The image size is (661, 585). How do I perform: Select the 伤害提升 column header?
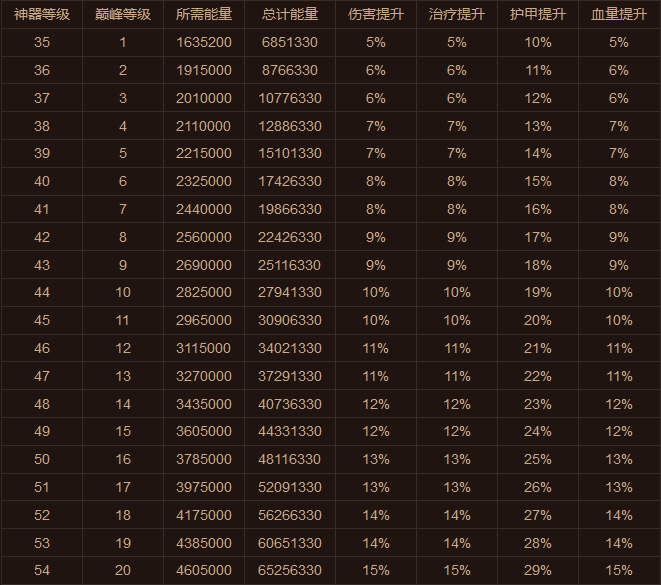[x=375, y=15]
